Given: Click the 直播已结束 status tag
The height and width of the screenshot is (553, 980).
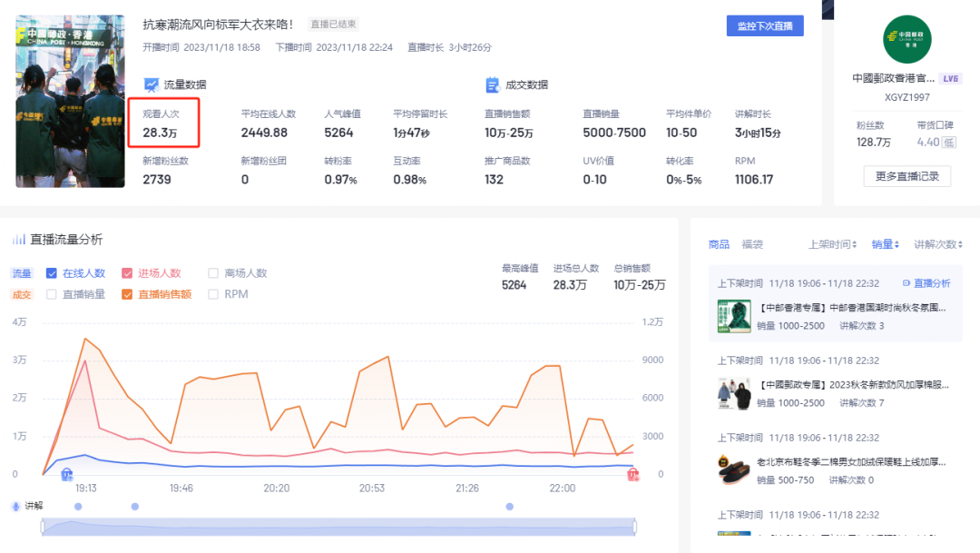Looking at the screenshot, I should (x=333, y=25).
